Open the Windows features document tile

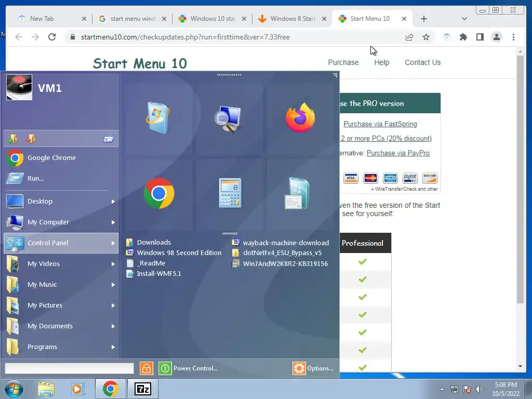(297, 193)
